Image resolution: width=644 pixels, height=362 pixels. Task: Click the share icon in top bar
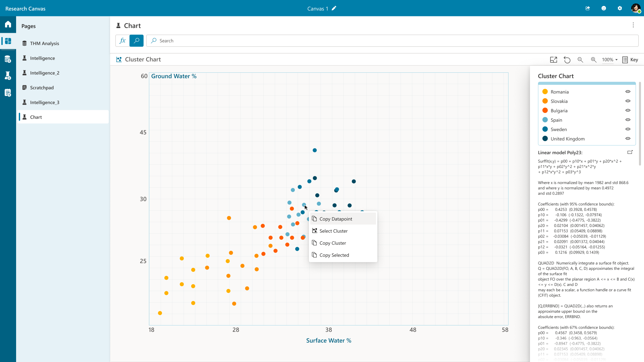click(588, 8)
